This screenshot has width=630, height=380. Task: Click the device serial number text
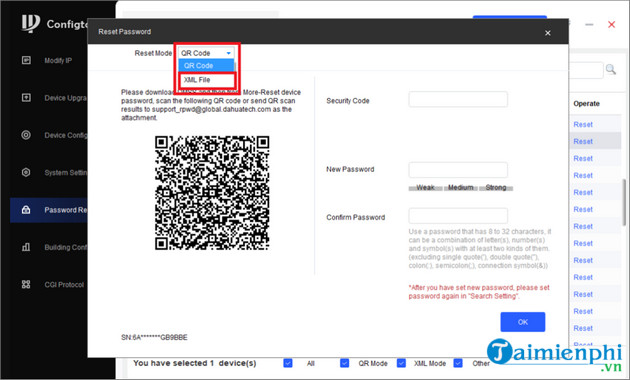coord(154,337)
